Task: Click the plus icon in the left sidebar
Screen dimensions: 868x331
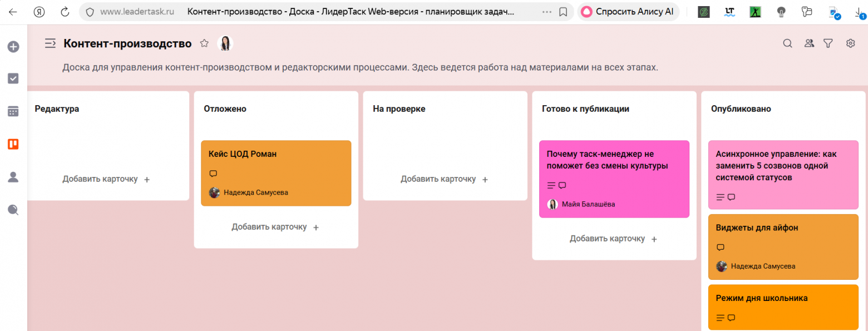Action: 13,47
